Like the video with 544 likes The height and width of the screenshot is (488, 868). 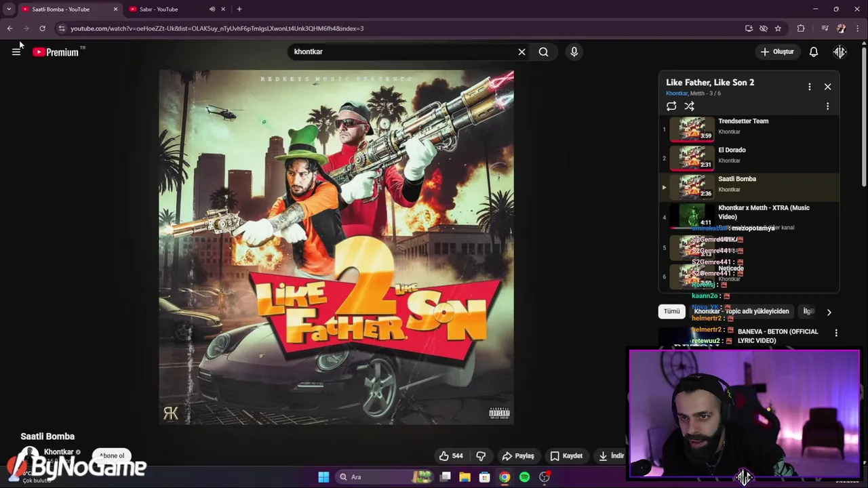pos(451,456)
